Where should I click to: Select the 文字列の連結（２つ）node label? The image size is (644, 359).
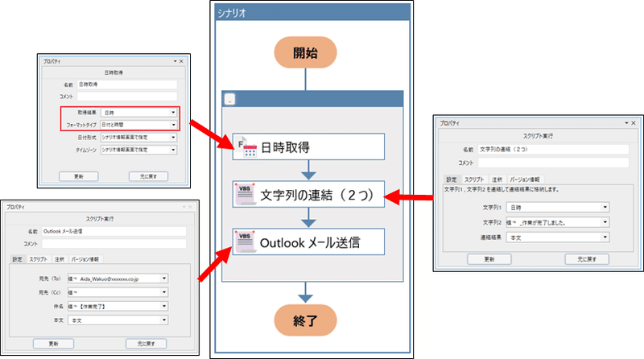point(317,195)
